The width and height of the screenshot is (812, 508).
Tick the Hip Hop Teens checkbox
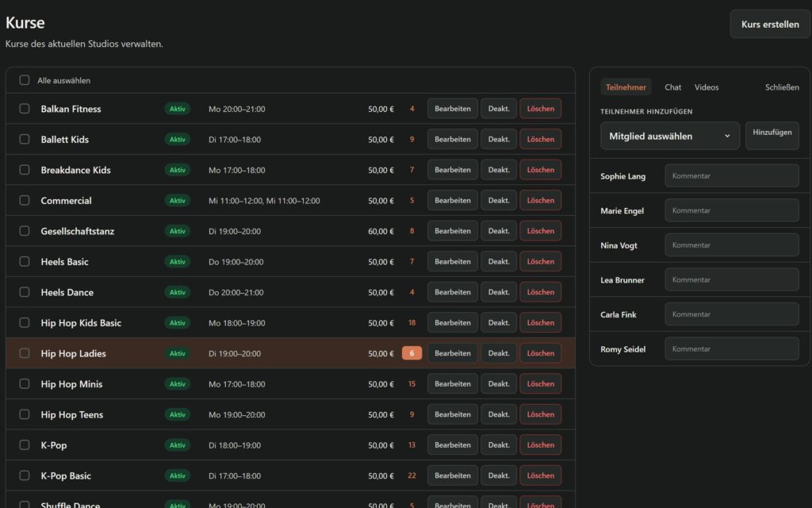point(25,414)
